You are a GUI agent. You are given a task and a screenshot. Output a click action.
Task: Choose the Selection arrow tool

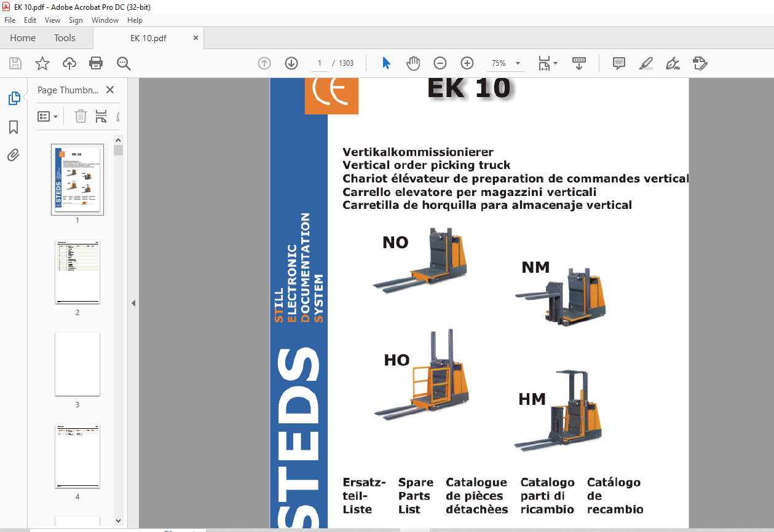pyautogui.click(x=386, y=63)
